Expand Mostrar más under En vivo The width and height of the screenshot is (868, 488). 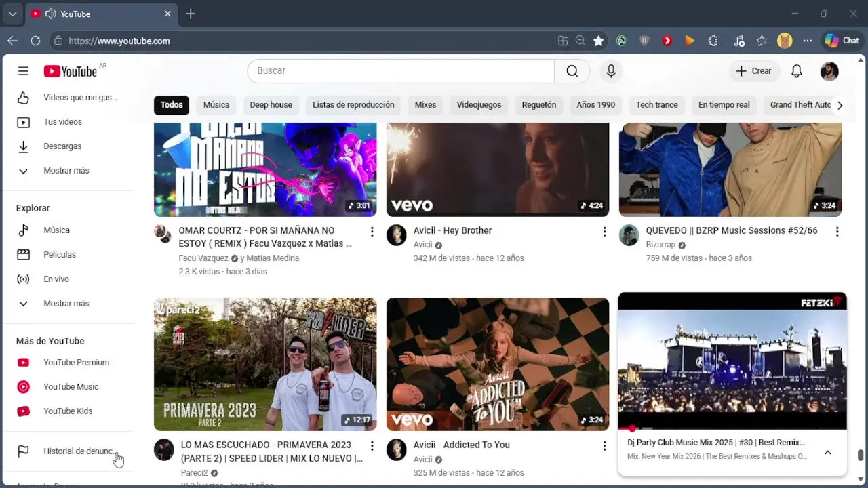click(68, 304)
